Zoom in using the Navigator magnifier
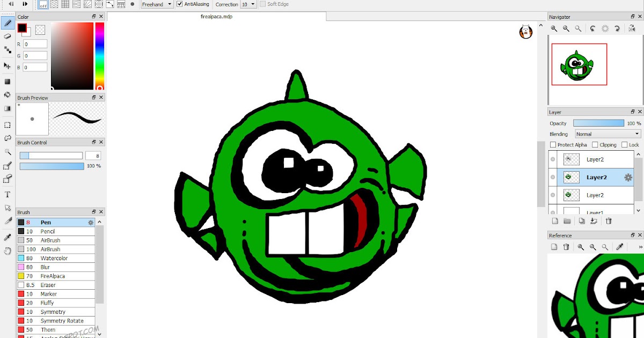The image size is (644, 338). tap(554, 28)
